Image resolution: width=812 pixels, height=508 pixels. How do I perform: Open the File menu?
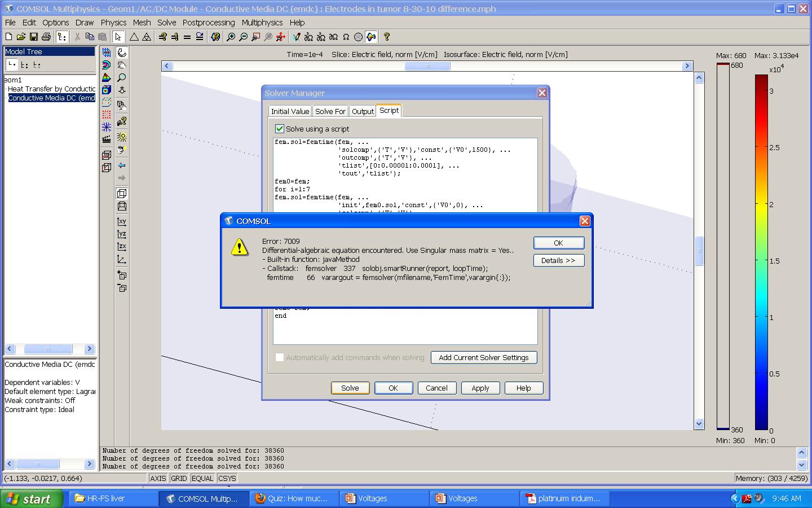(10, 23)
